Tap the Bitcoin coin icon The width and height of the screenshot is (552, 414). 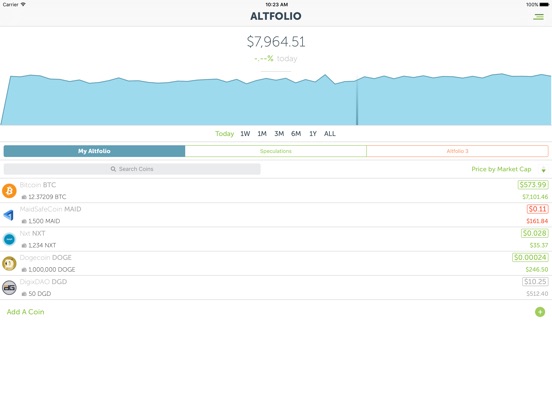9,191
